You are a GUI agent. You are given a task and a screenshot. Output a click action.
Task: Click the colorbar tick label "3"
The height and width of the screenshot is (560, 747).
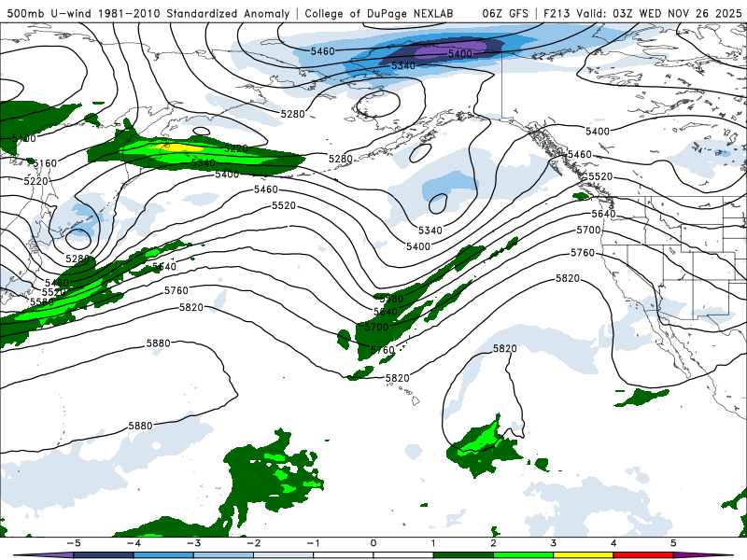click(553, 543)
